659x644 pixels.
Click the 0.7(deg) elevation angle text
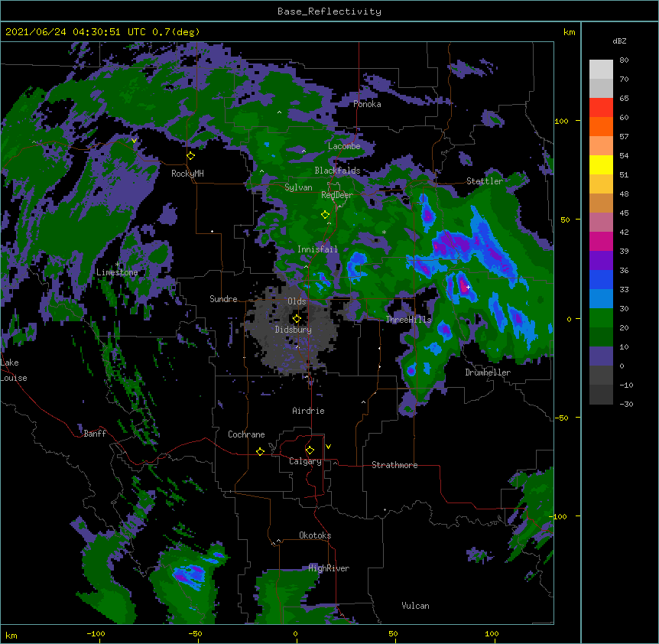176,32
